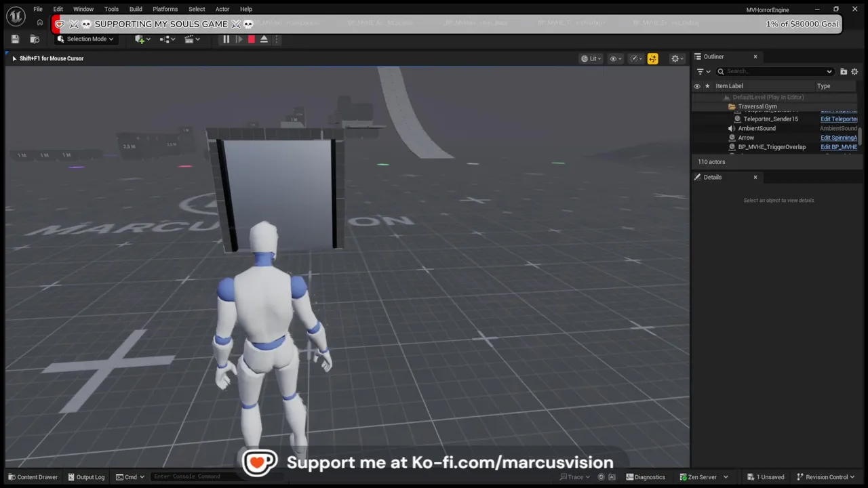
Task: Click the 110 actors status text
Action: point(711,162)
